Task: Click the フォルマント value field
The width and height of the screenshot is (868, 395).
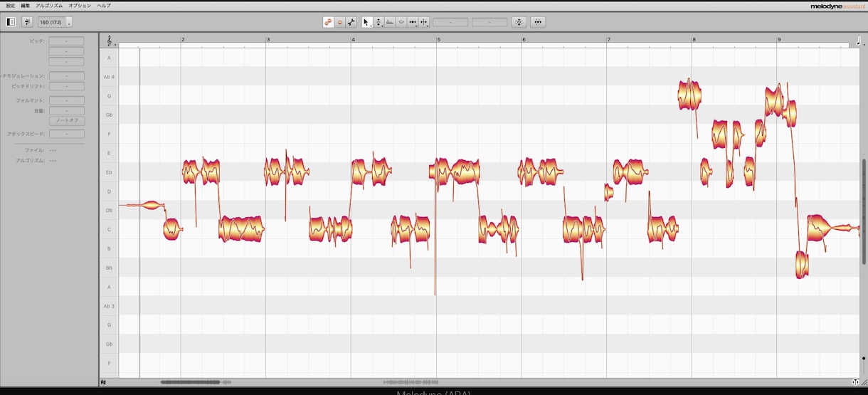Action: pyautogui.click(x=66, y=100)
